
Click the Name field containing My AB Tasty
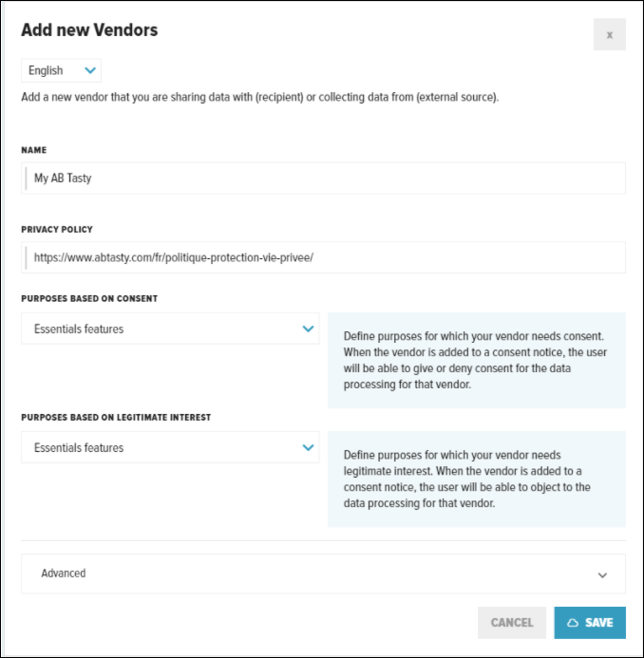point(323,178)
